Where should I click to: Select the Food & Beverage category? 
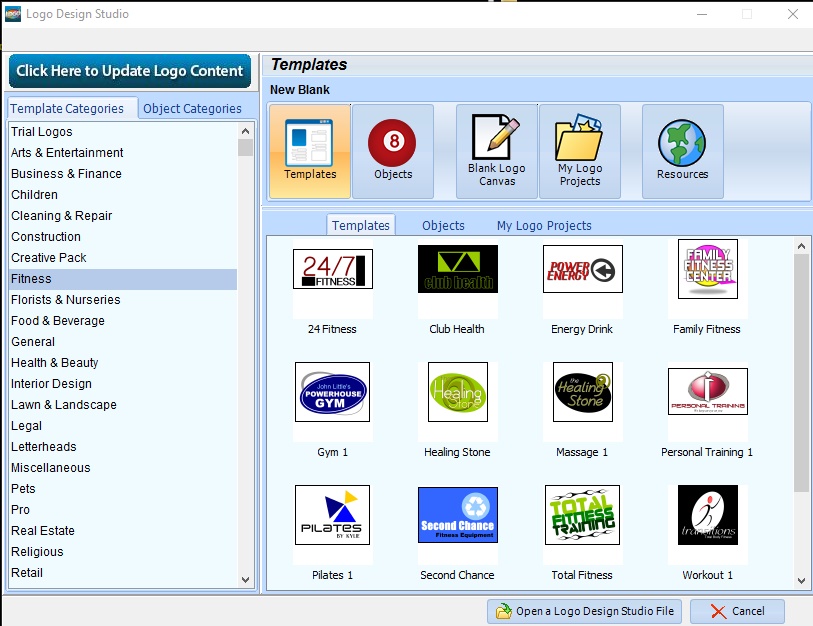tap(123, 321)
